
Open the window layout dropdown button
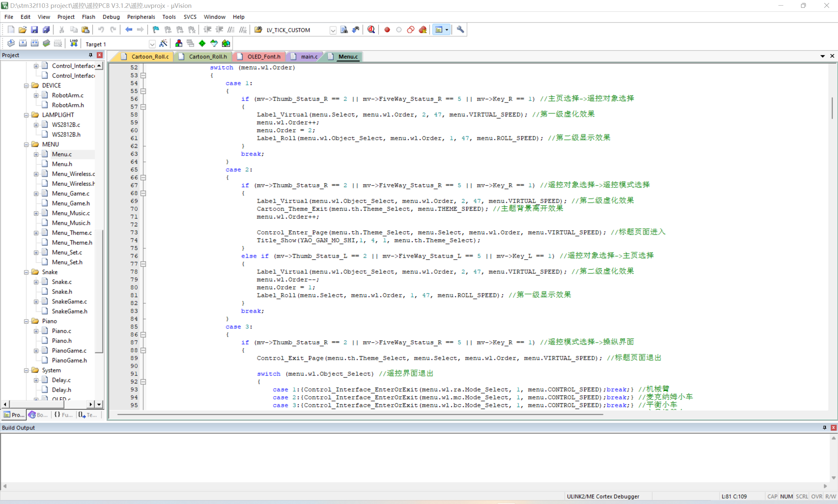click(x=447, y=30)
